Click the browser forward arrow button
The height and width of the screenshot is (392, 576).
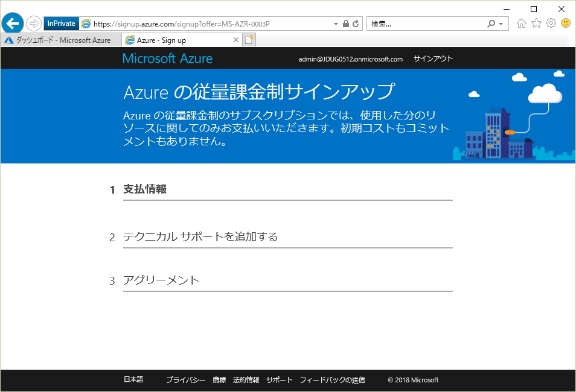point(33,24)
